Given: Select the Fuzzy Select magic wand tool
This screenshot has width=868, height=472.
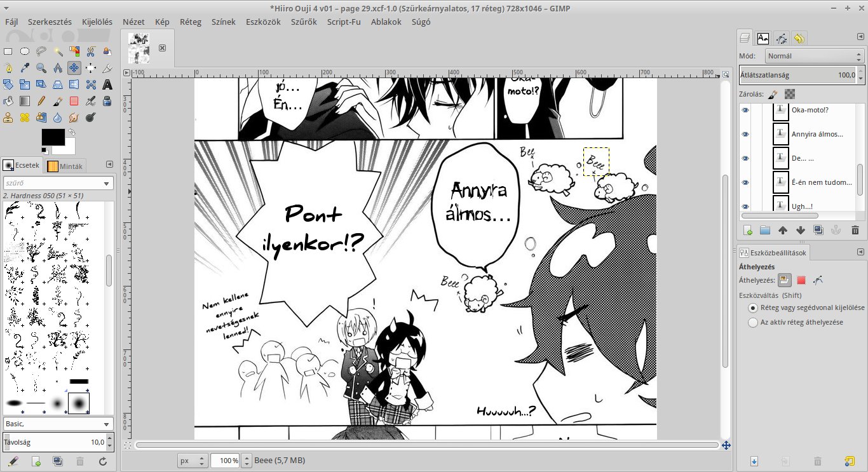Looking at the screenshot, I should click(x=58, y=51).
